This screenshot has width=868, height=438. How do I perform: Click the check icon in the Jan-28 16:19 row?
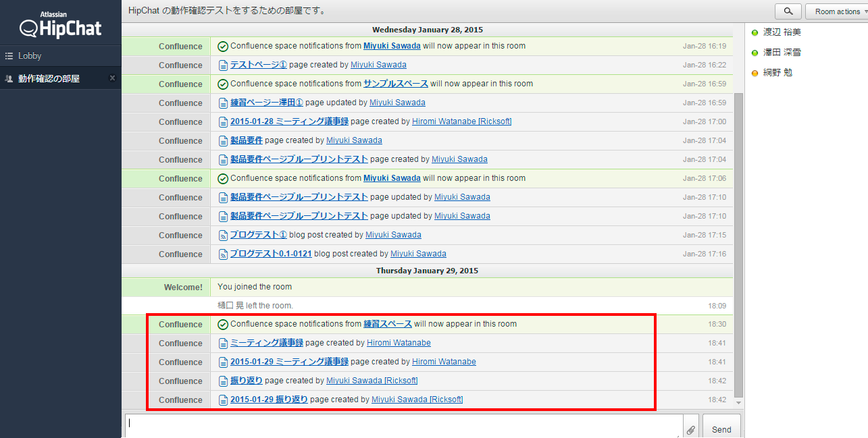click(223, 47)
